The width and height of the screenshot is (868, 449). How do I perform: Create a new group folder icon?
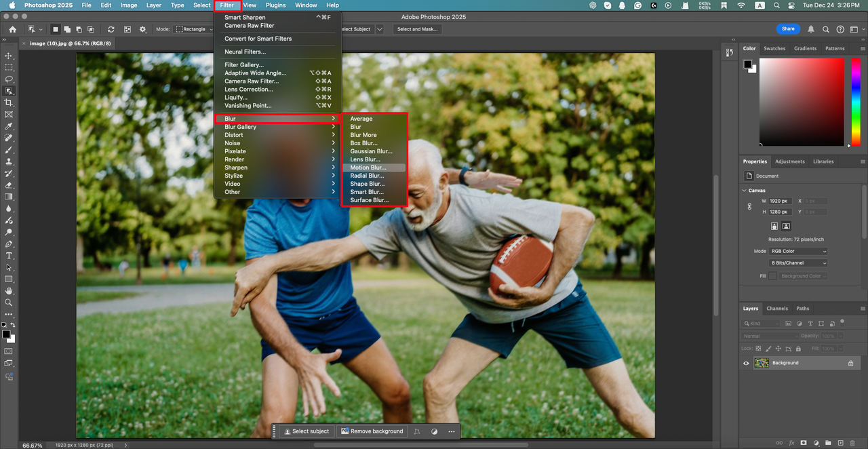(x=827, y=442)
